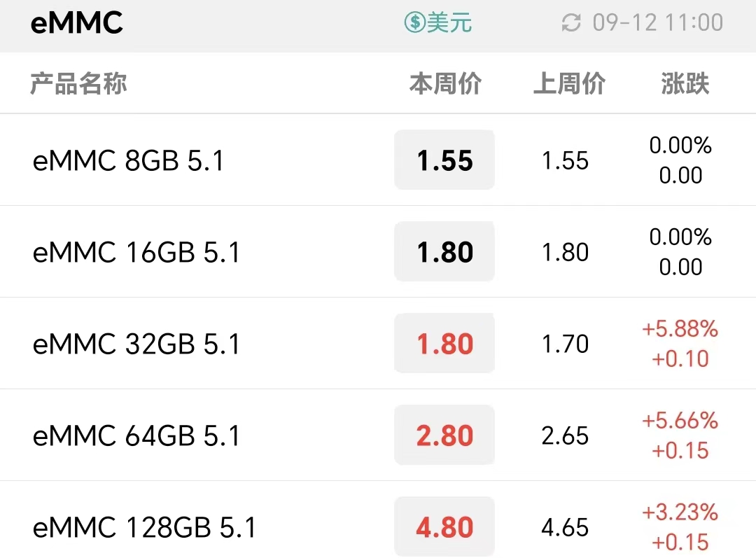Toggle the 美元 currency switch
The height and width of the screenshot is (558, 756).
tap(437, 22)
